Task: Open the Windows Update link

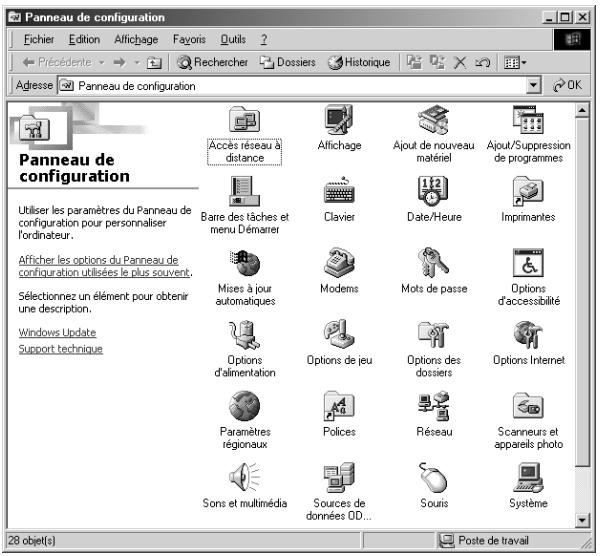Action: tap(57, 332)
